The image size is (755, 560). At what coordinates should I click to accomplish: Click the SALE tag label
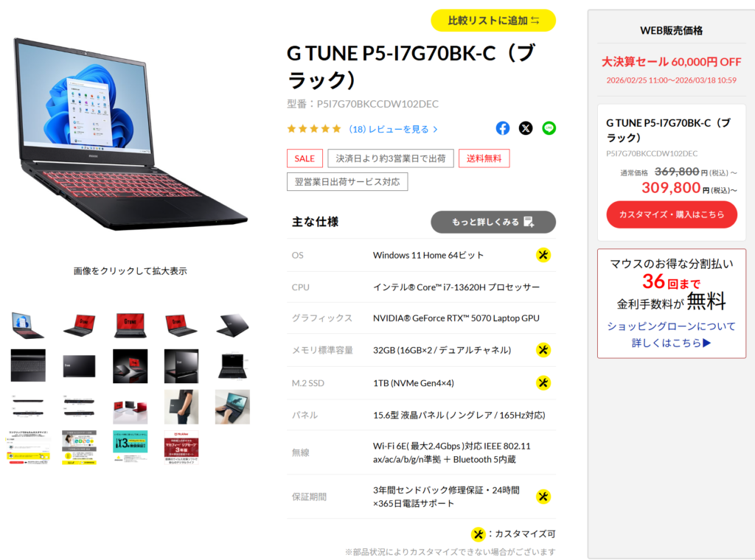(x=305, y=158)
